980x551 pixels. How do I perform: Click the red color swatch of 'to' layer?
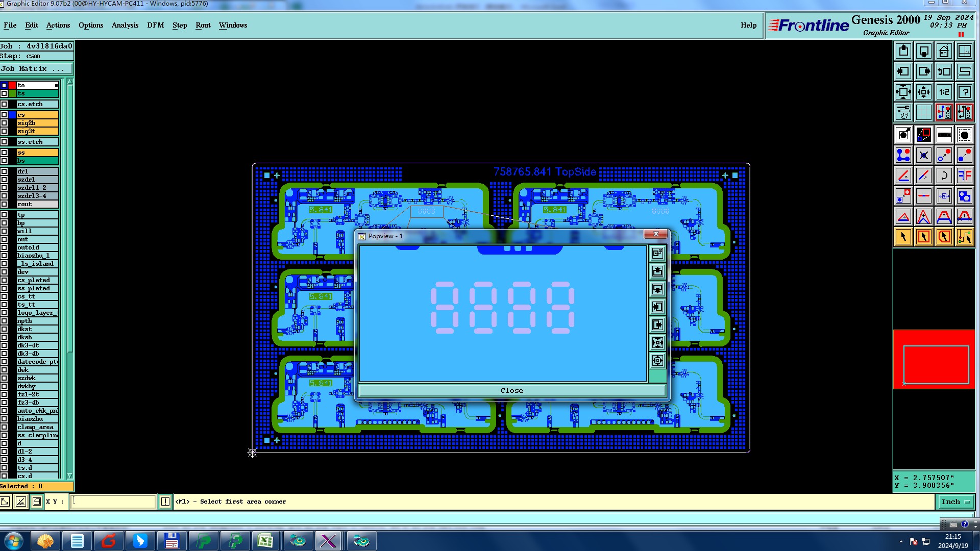pyautogui.click(x=12, y=85)
